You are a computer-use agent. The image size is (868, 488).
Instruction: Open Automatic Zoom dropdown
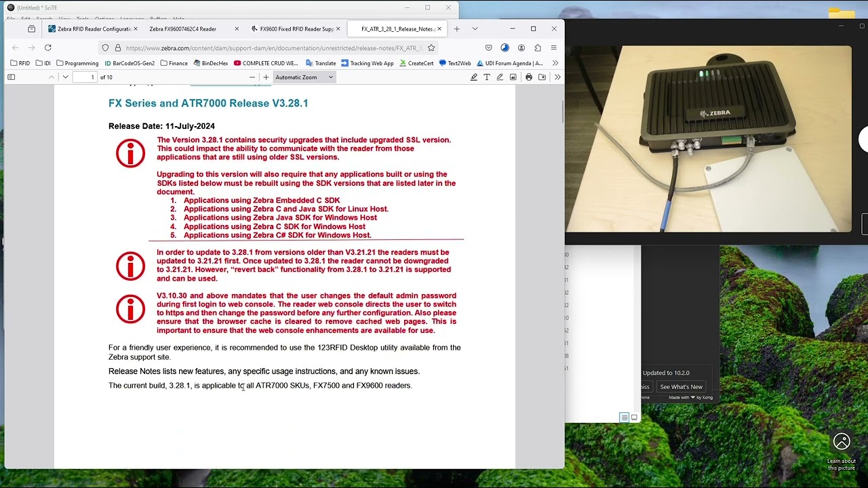[x=304, y=77]
